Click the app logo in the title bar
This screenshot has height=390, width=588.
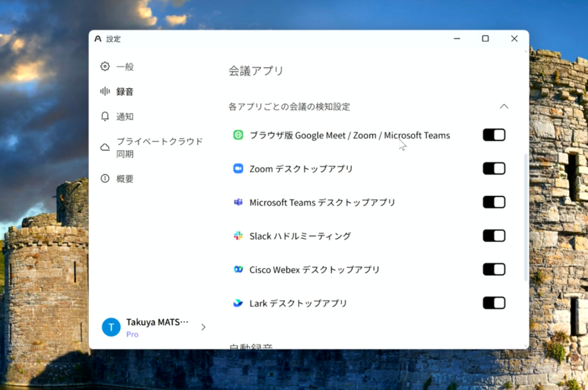(98, 39)
